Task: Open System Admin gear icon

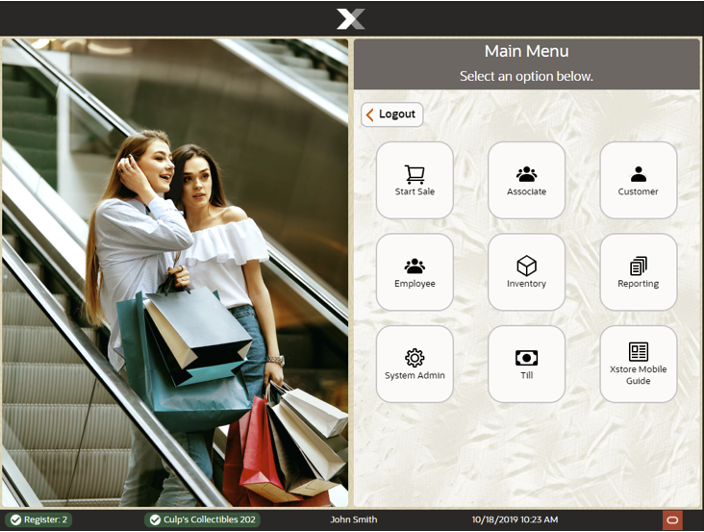Action: [414, 358]
